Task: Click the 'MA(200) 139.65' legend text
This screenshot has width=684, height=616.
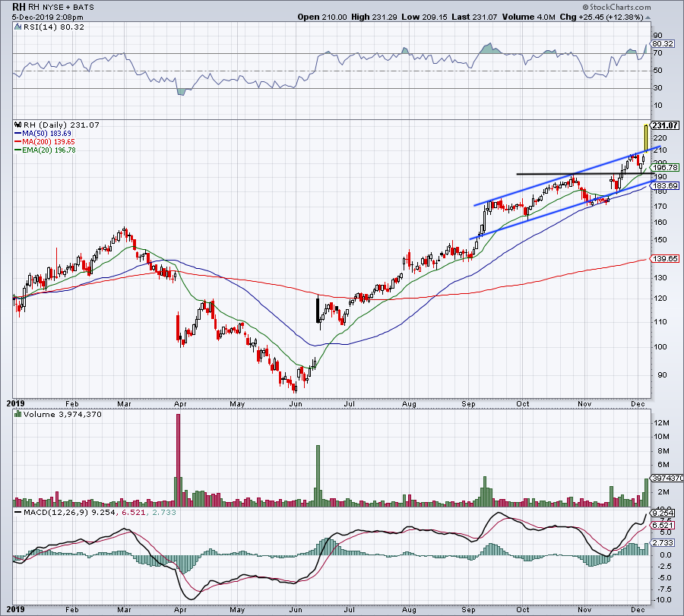Action: 49,142
